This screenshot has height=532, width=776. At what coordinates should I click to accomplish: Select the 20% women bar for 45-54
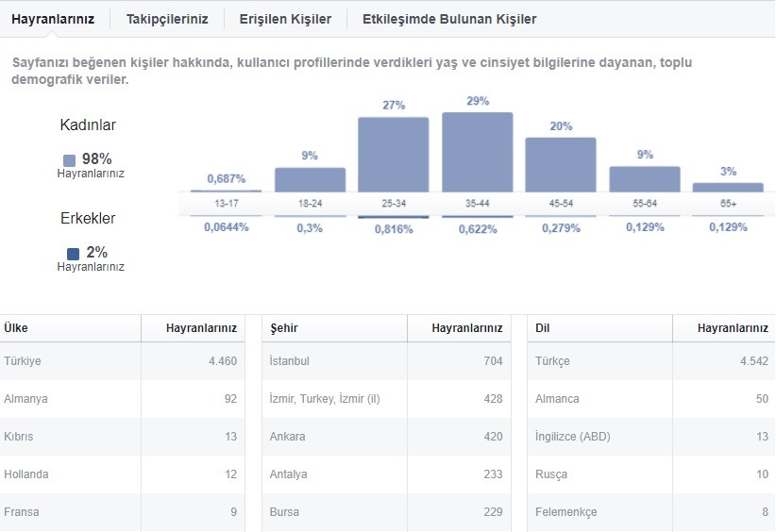(x=561, y=165)
